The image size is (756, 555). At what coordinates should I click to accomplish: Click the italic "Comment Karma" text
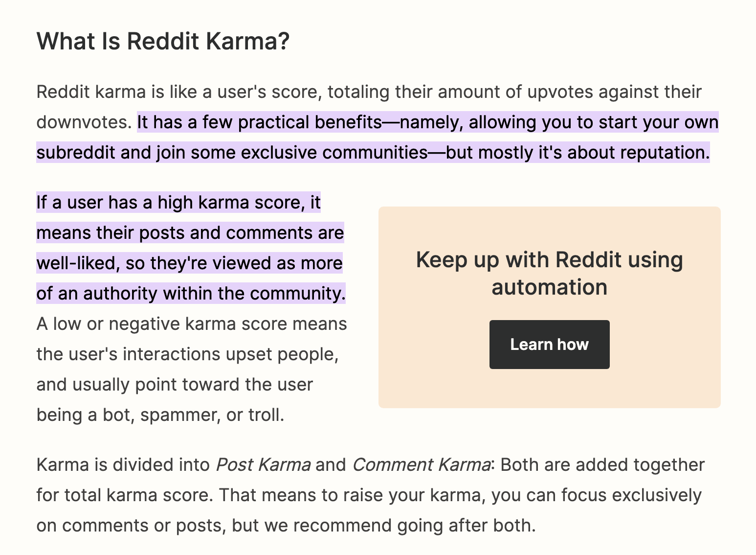click(421, 464)
